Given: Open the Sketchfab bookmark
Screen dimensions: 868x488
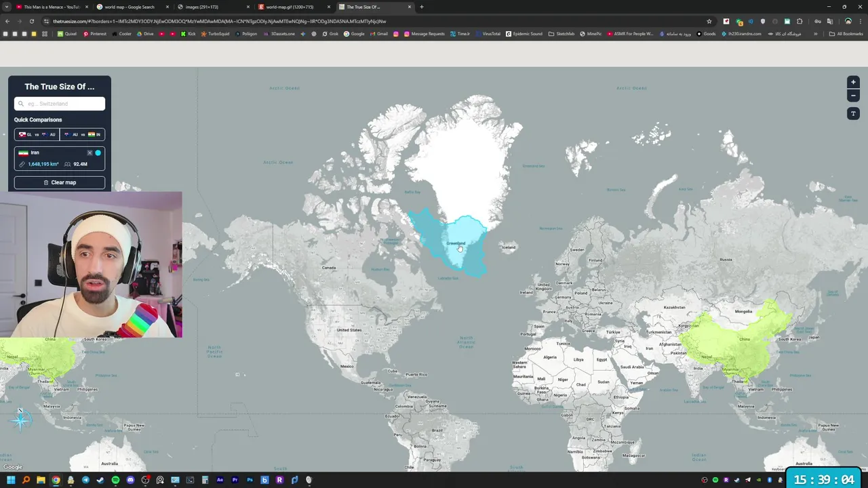Looking at the screenshot, I should [561, 34].
